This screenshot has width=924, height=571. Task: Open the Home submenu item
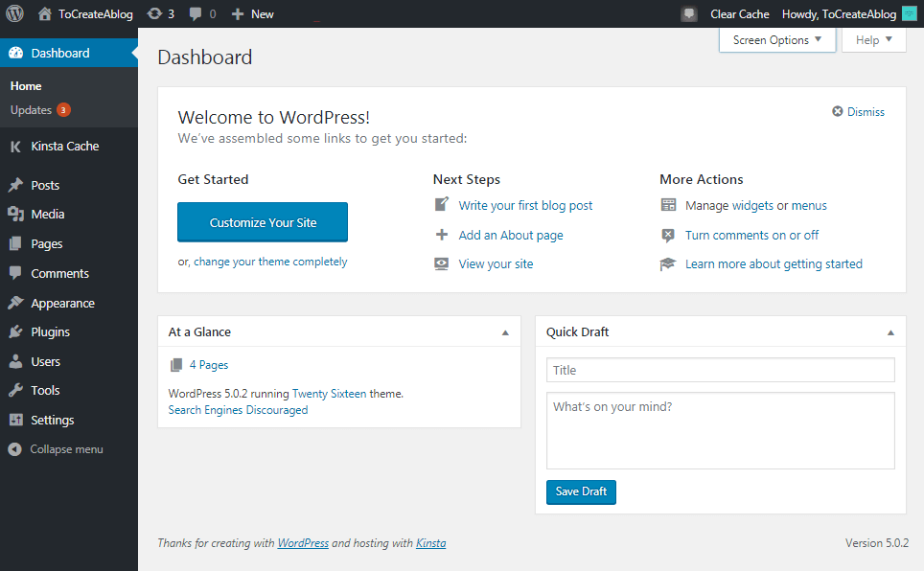26,86
